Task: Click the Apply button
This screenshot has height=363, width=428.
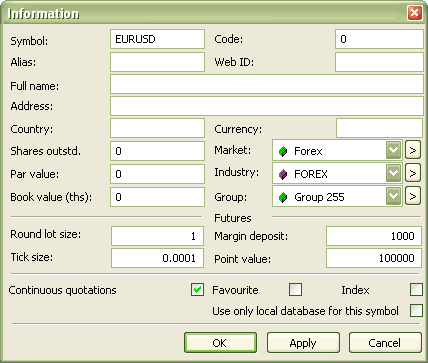Action: click(303, 343)
